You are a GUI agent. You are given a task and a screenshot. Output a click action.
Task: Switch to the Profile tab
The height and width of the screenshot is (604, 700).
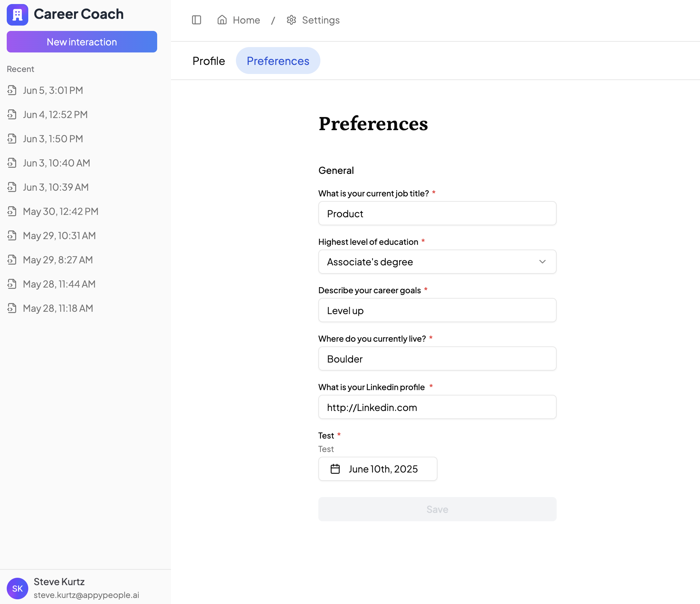pos(208,61)
